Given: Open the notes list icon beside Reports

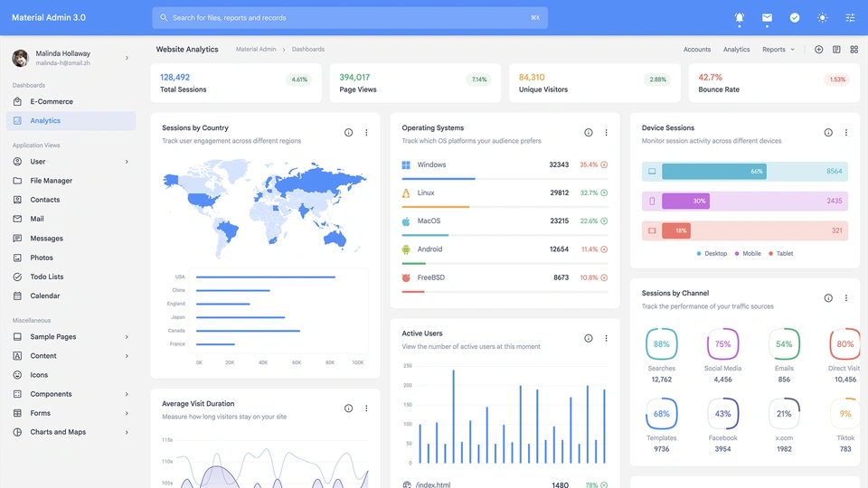Looking at the screenshot, I should [836, 49].
